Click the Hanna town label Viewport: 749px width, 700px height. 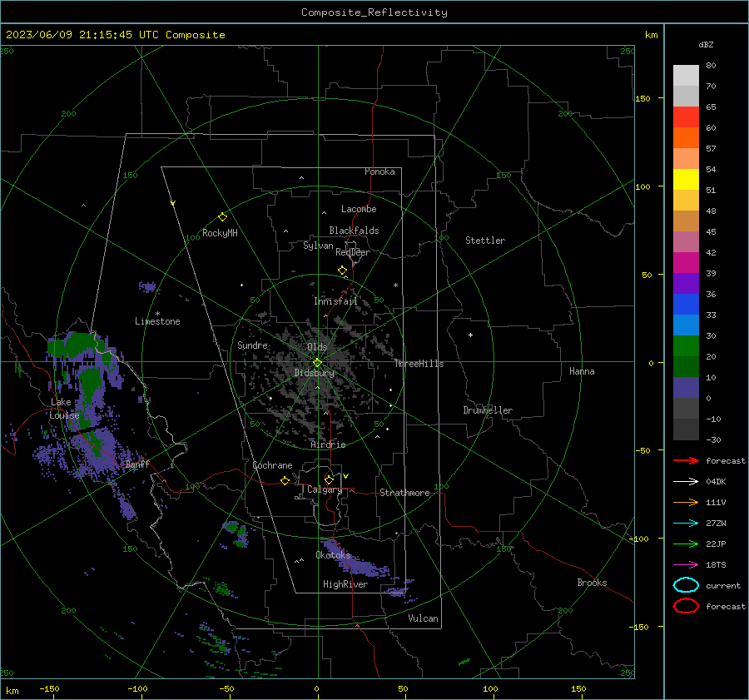(582, 371)
